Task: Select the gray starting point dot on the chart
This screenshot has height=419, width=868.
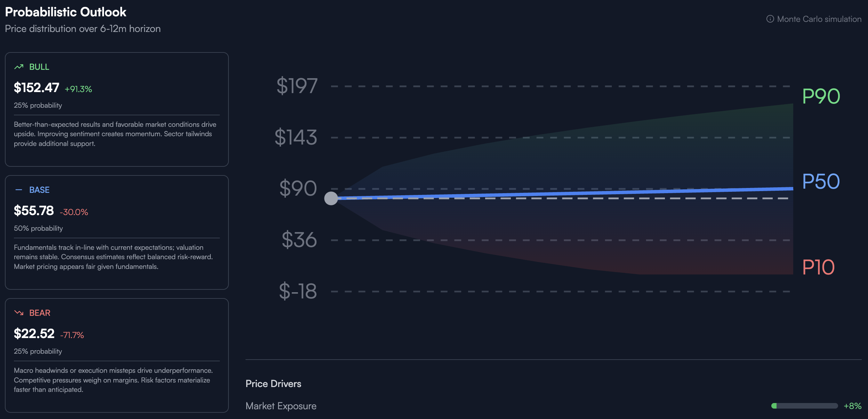Action: (331, 198)
